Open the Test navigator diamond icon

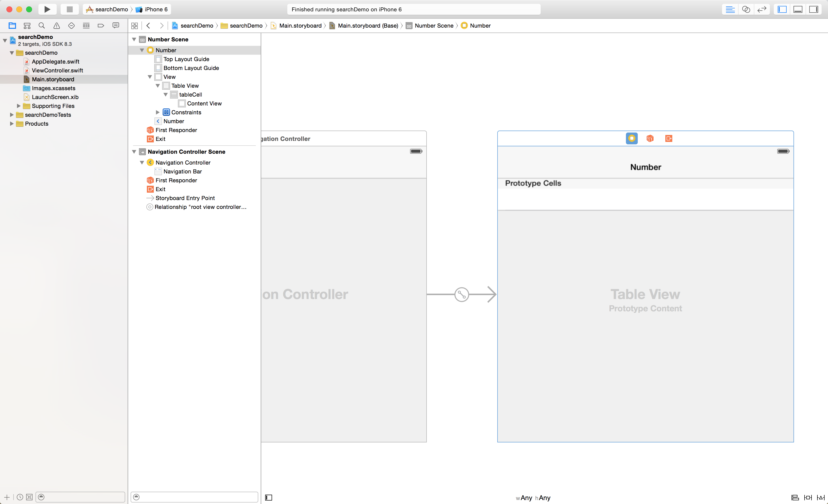71,26
